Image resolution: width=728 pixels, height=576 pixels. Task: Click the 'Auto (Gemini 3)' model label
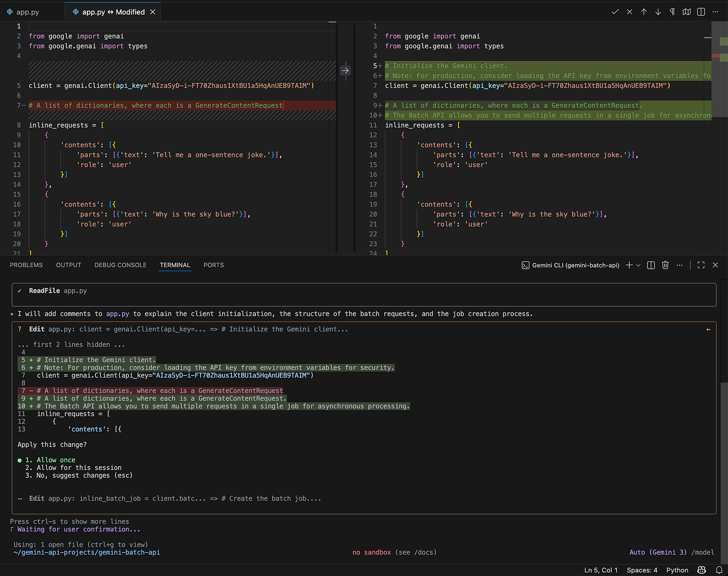point(658,553)
